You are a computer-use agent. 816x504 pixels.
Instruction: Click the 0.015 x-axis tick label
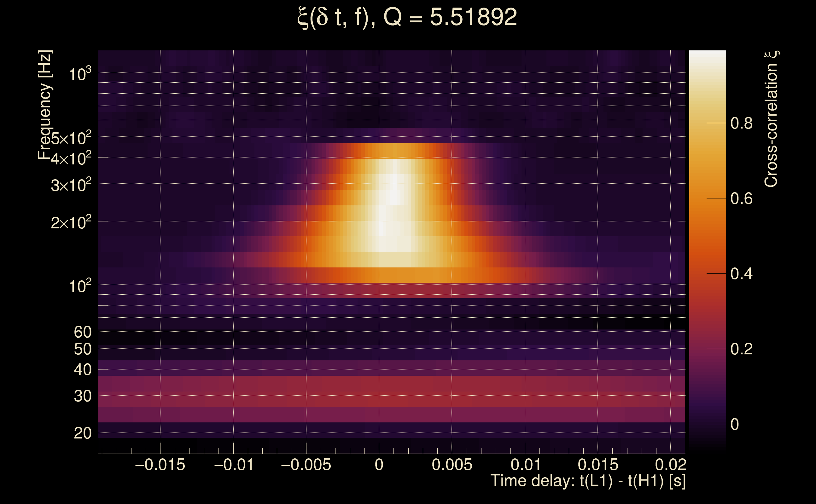(x=598, y=465)
